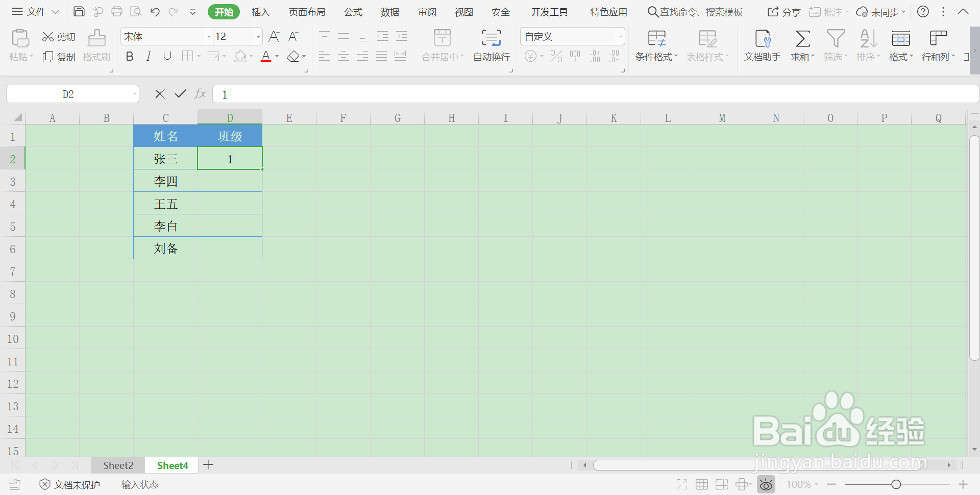Click the Copy button
Image resolution: width=980 pixels, height=495 pixels.
pyautogui.click(x=59, y=57)
